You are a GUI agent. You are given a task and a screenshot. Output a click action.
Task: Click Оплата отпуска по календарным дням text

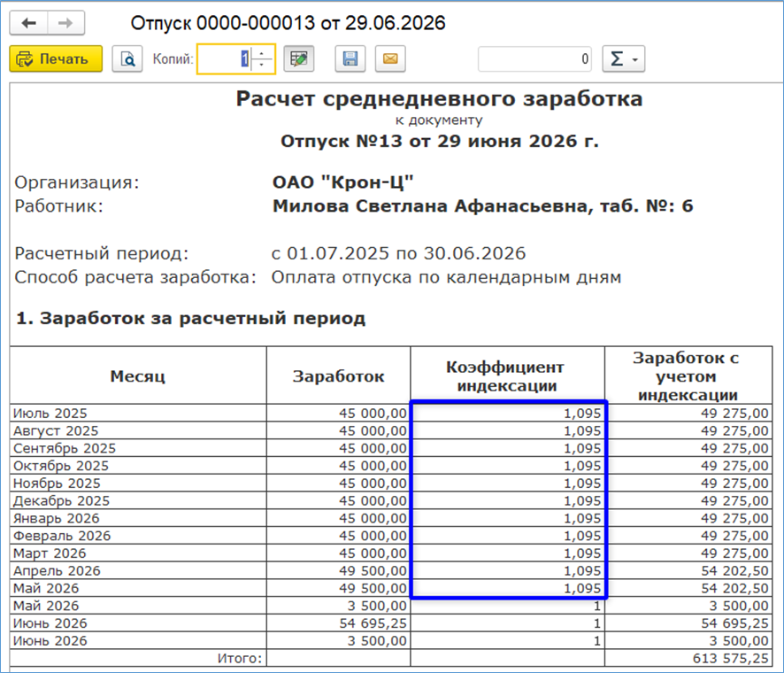tap(446, 276)
